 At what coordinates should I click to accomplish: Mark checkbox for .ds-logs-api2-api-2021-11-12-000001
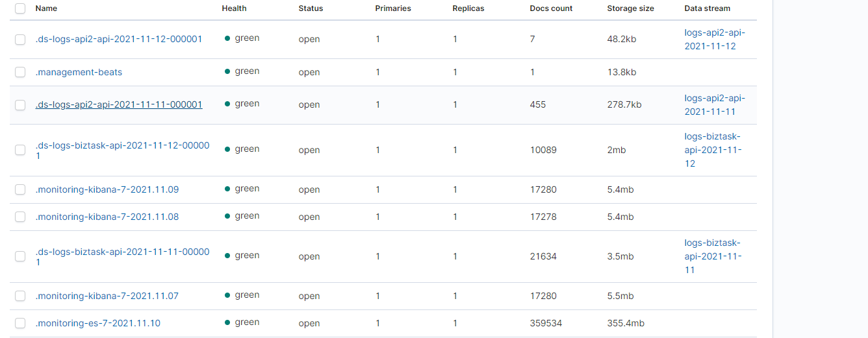[x=20, y=39]
